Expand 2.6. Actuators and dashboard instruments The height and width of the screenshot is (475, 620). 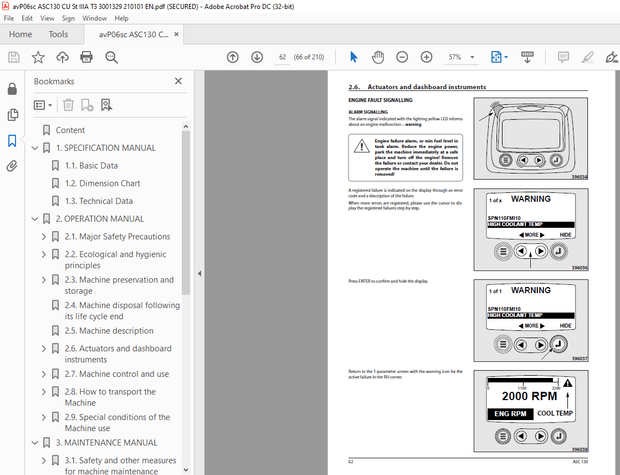(44, 348)
